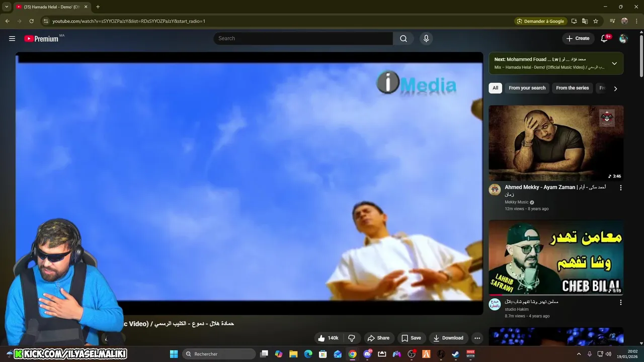
Task: Select the From your search chip
Action: (527, 88)
